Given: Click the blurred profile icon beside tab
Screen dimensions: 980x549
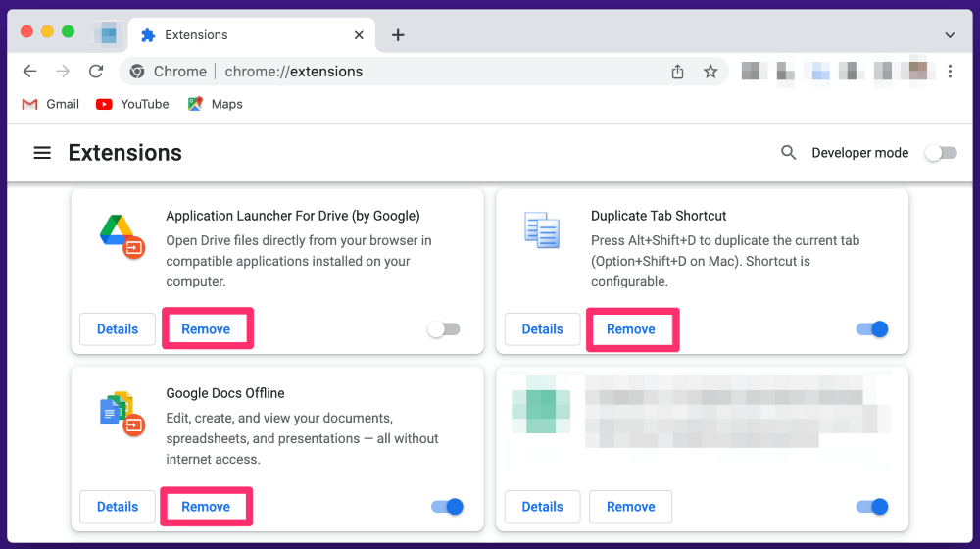Looking at the screenshot, I should click(x=108, y=33).
